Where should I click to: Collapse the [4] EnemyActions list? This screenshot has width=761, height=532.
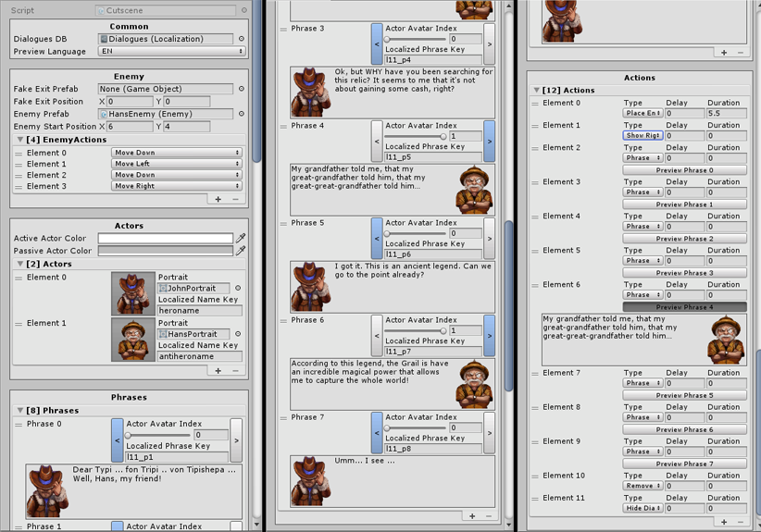[19, 140]
